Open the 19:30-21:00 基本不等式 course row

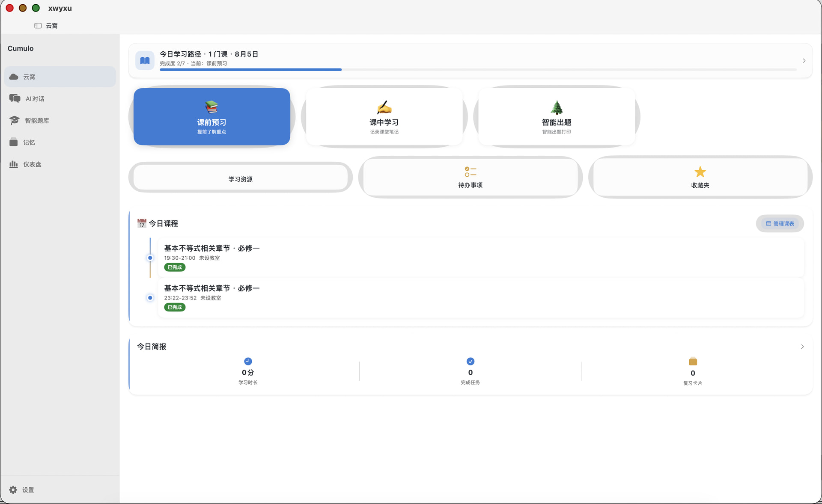[481, 258]
